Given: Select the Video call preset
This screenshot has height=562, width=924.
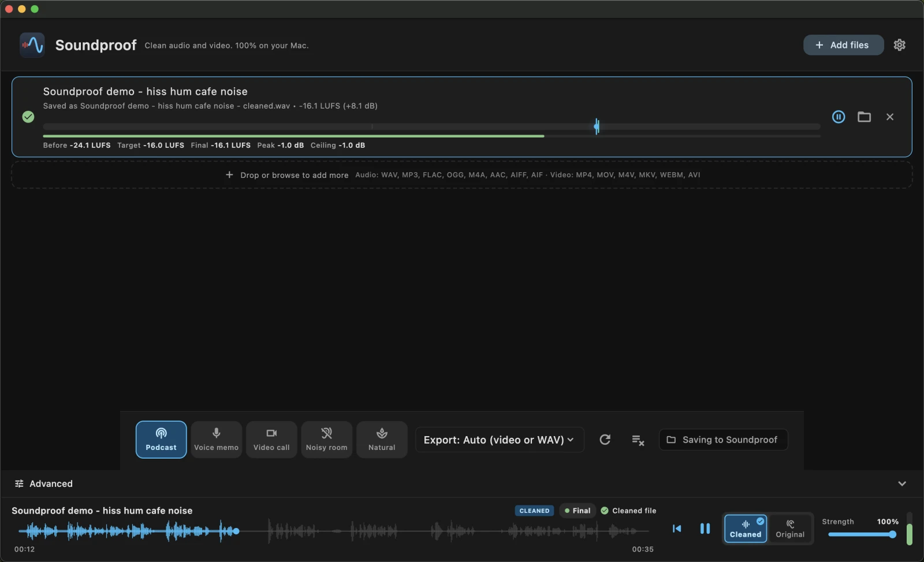Looking at the screenshot, I should [271, 440].
